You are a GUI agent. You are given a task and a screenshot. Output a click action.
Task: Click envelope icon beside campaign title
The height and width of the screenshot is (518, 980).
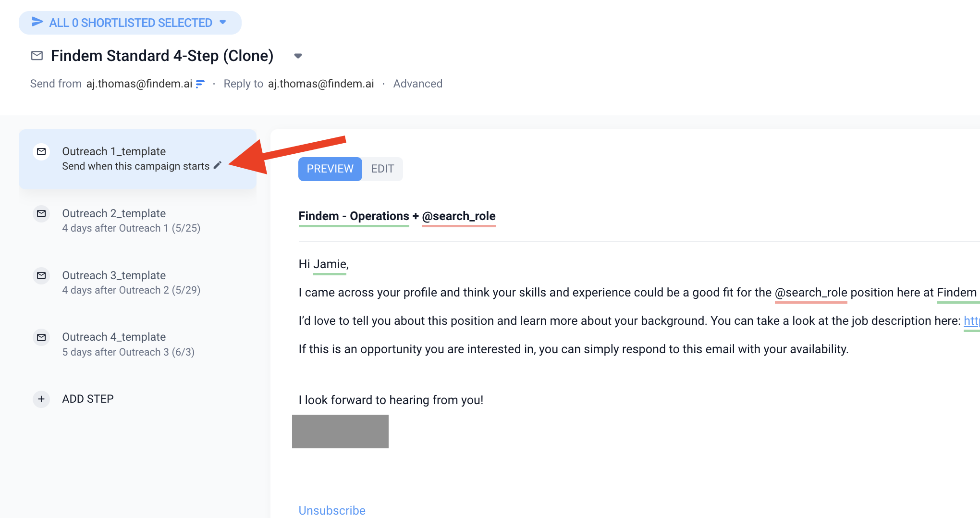pyautogui.click(x=37, y=56)
